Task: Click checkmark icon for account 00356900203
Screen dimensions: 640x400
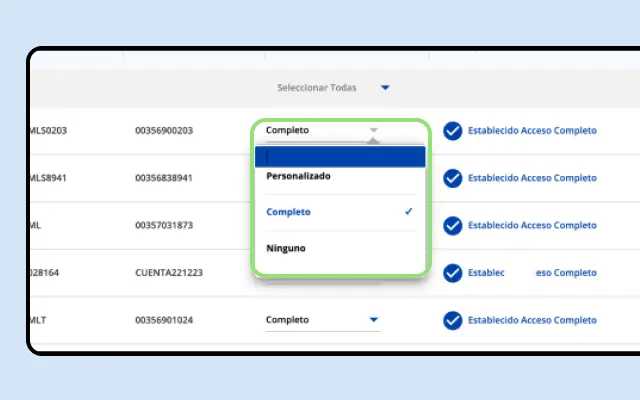Action: point(453,131)
